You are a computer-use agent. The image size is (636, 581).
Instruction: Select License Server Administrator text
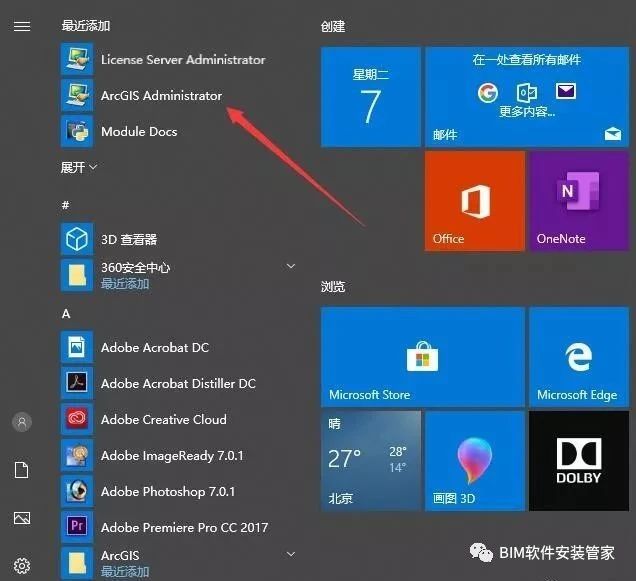183,60
